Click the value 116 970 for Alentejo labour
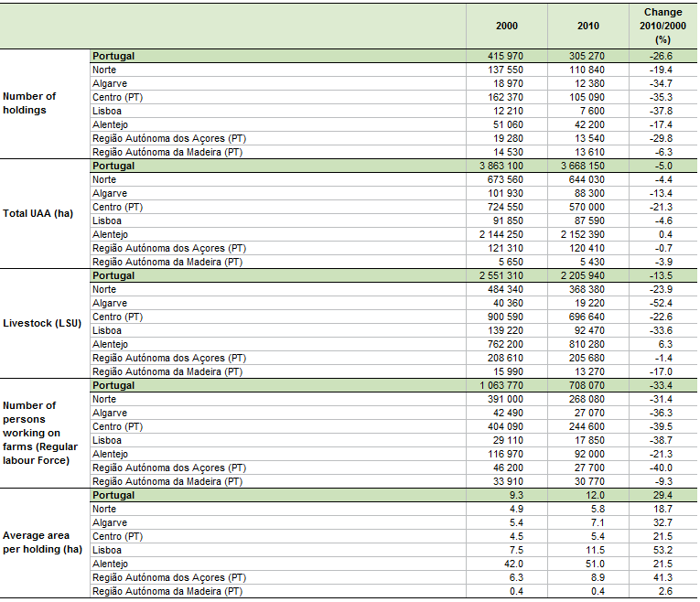This screenshot has width=700, height=602. coord(505,455)
